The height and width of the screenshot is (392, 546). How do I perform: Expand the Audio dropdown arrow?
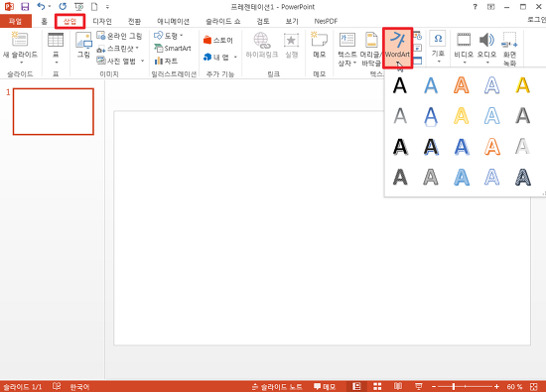(x=487, y=63)
